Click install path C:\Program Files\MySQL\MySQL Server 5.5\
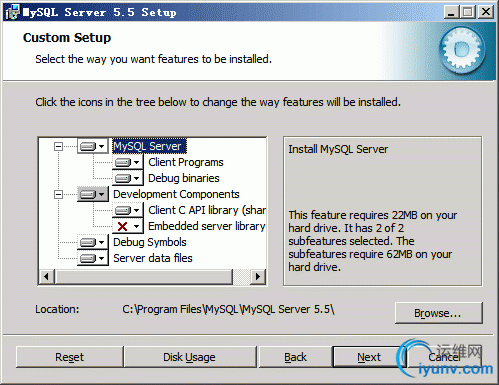Screen dimensions: 499x385 (x=228, y=309)
